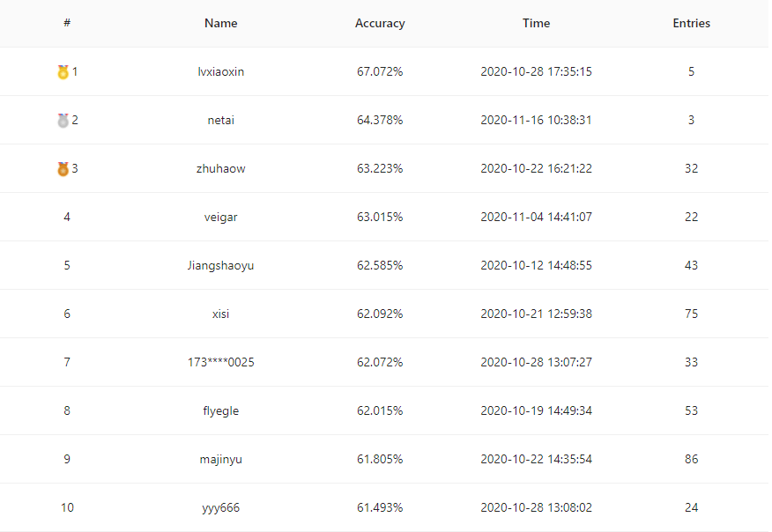Image resolution: width=772 pixels, height=532 pixels.
Task: Open veigar's leaderboard entry
Action: [x=221, y=218]
